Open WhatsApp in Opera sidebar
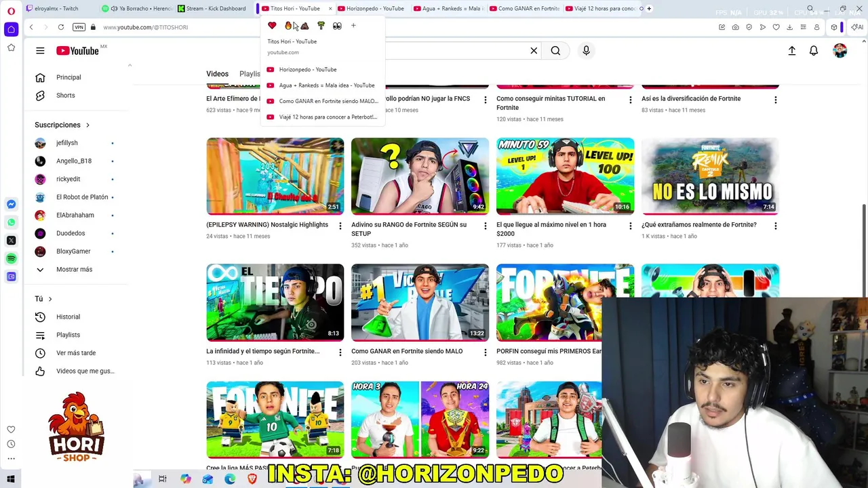 [11, 222]
